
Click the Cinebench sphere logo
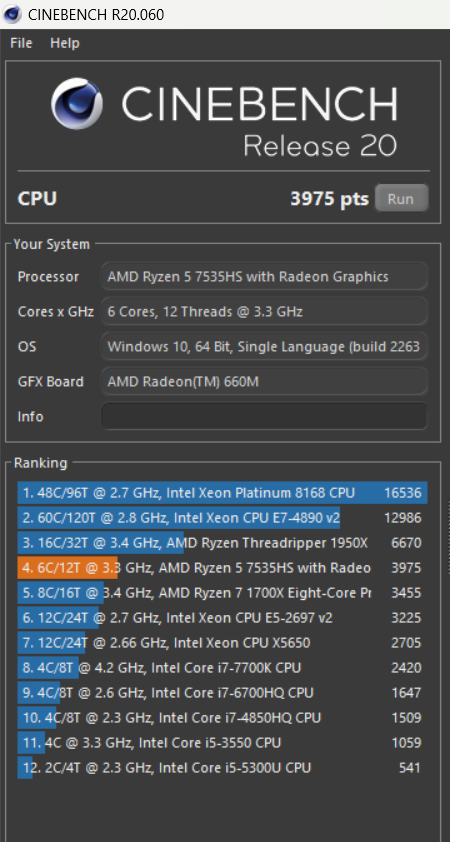(77, 104)
